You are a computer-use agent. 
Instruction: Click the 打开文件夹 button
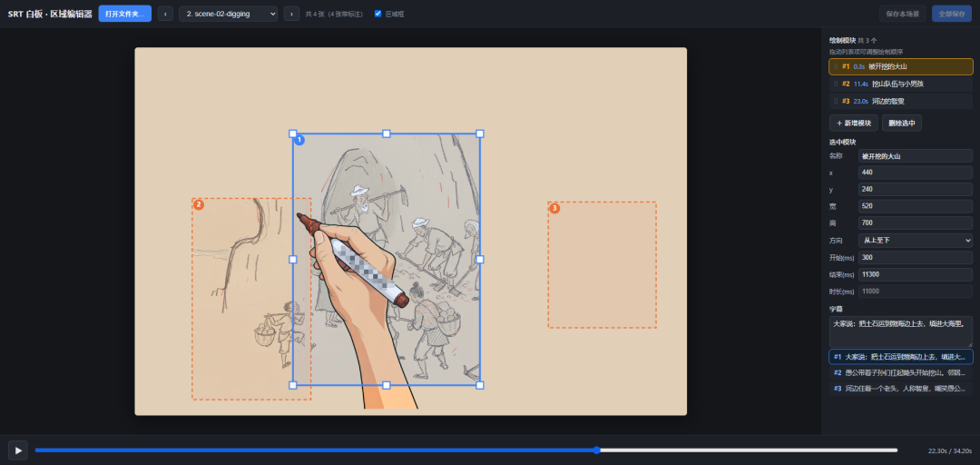tap(125, 14)
